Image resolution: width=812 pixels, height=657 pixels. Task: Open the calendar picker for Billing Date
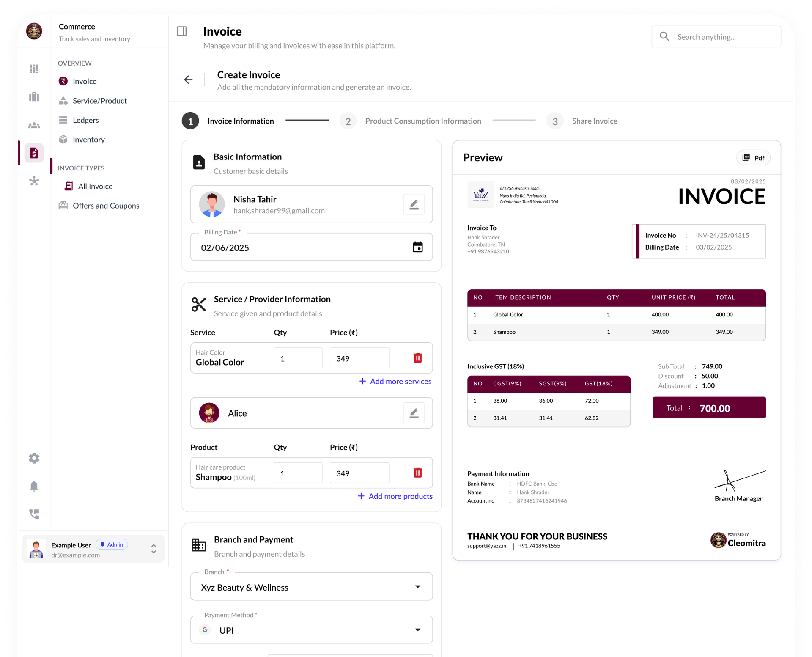click(x=418, y=247)
